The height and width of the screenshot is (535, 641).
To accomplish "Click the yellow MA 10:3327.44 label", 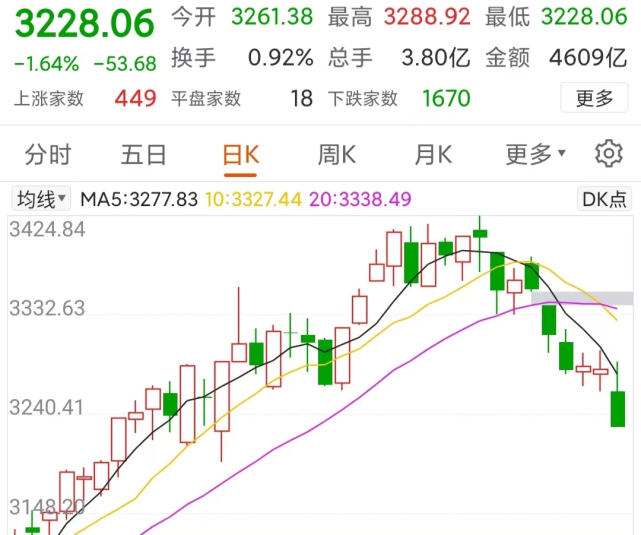I will click(x=253, y=199).
